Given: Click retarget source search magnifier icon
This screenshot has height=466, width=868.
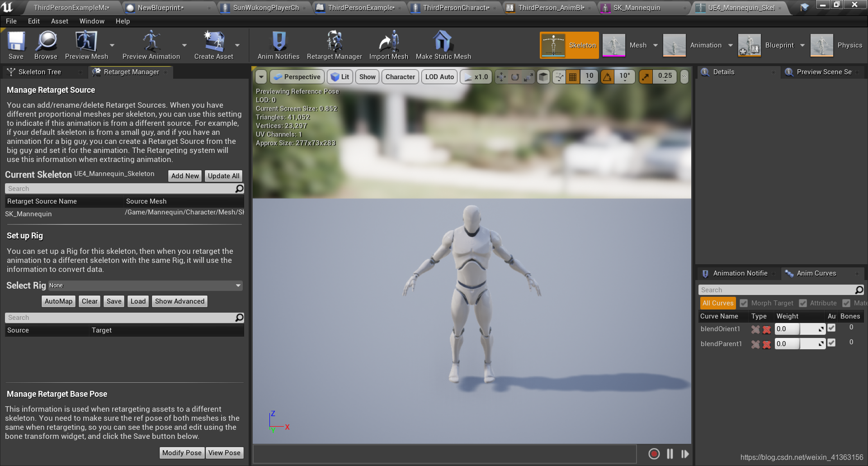Looking at the screenshot, I should tap(240, 189).
